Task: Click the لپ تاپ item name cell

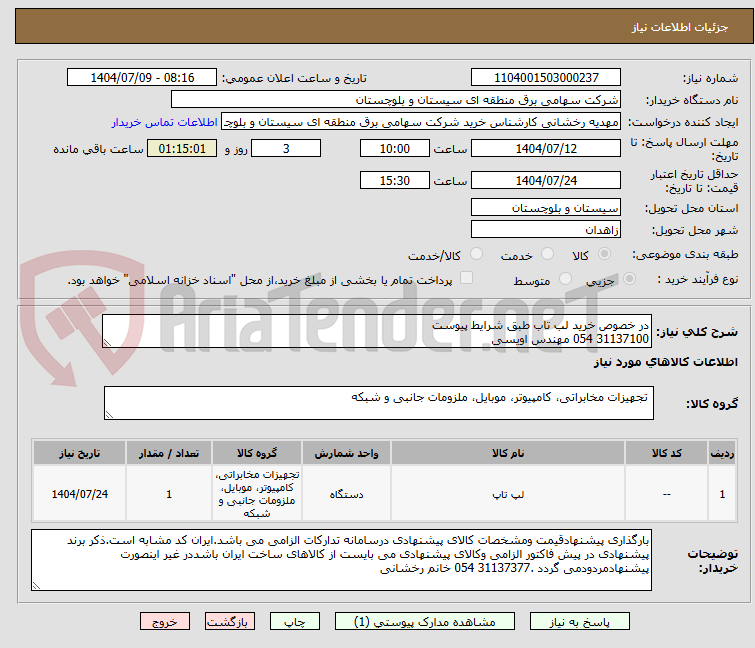Action: tap(508, 494)
